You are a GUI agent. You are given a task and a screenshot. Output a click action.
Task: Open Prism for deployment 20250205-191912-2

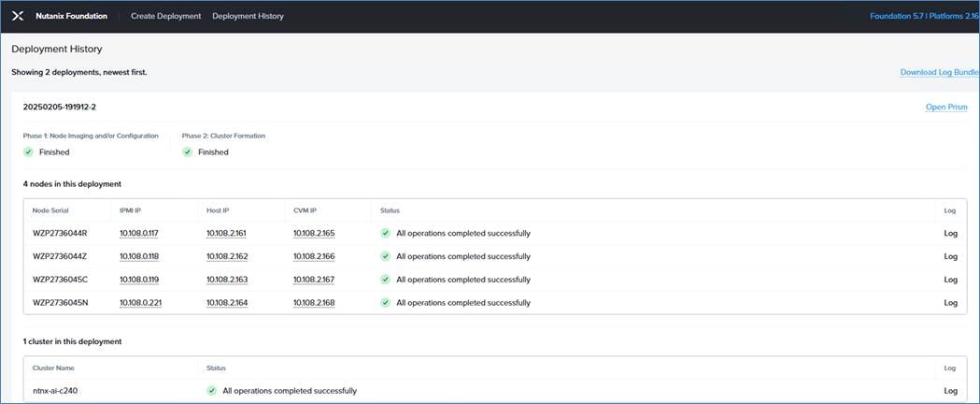(x=946, y=108)
